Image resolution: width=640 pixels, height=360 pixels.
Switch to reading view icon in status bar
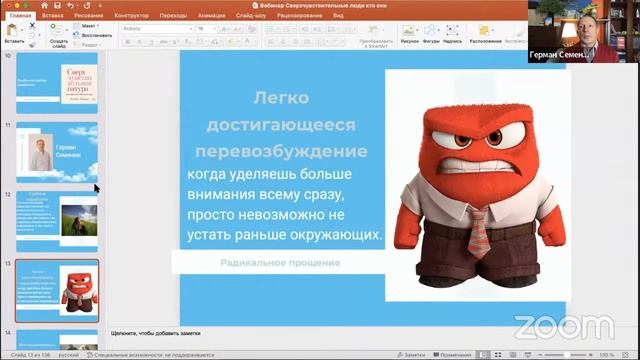(513, 355)
